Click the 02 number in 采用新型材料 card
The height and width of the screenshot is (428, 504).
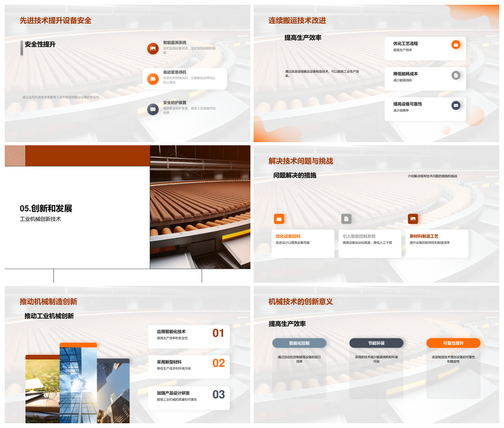(x=218, y=363)
